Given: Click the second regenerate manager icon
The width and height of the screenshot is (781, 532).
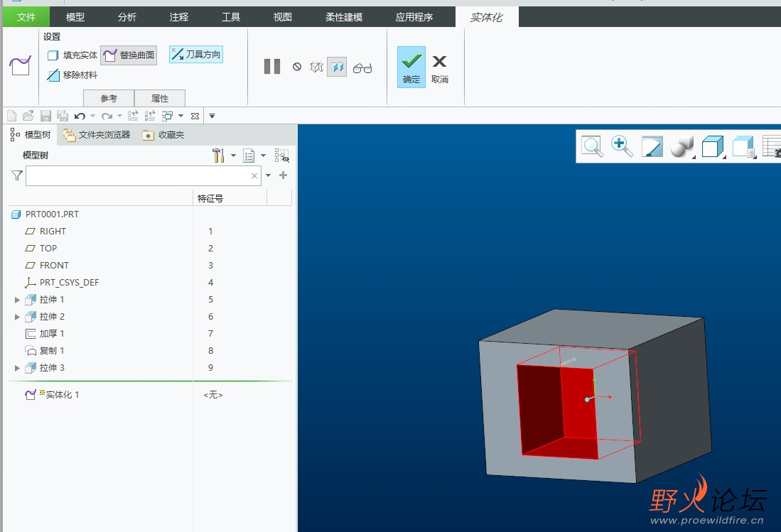Looking at the screenshot, I should (x=150, y=116).
